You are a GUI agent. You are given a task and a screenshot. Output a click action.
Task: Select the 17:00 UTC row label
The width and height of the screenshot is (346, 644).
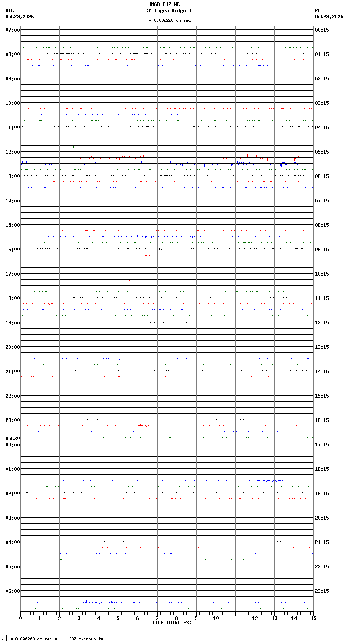click(13, 274)
